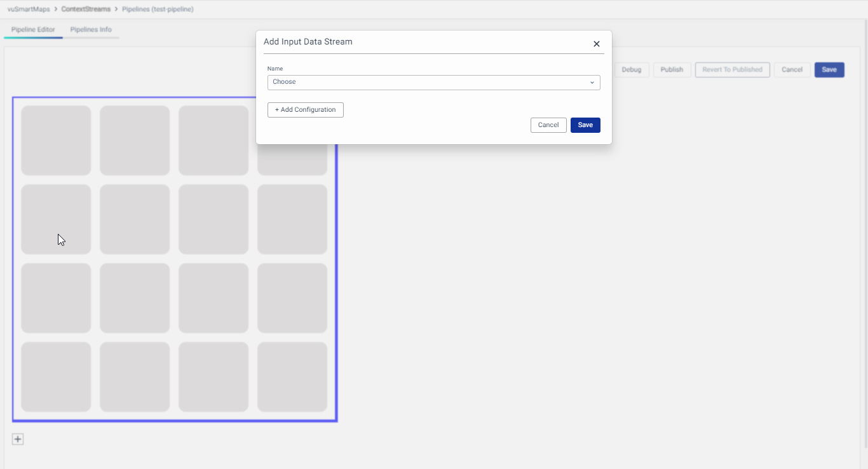
Task: Click Save in the pipeline editor toolbar
Action: 829,70
